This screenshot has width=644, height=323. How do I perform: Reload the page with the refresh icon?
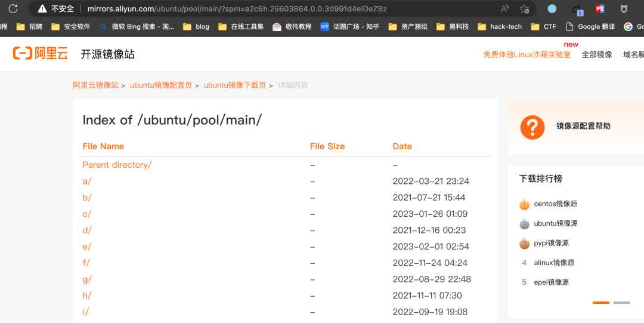[x=13, y=8]
